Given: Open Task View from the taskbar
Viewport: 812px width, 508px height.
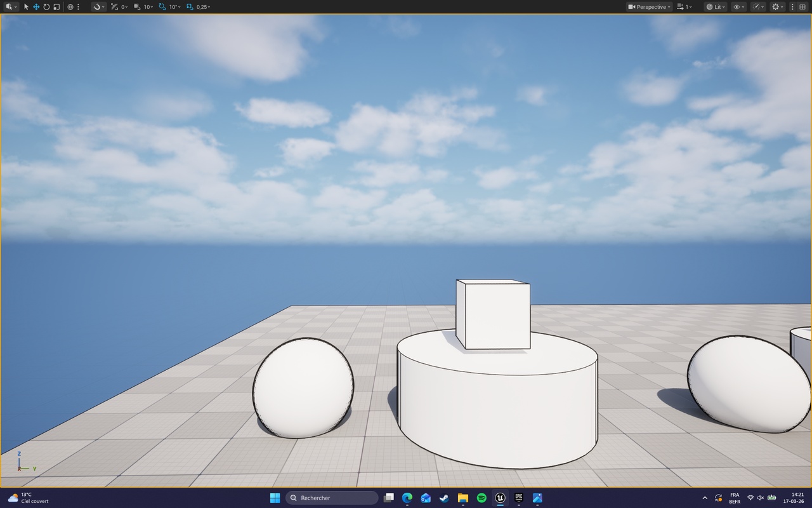Looking at the screenshot, I should click(x=389, y=498).
